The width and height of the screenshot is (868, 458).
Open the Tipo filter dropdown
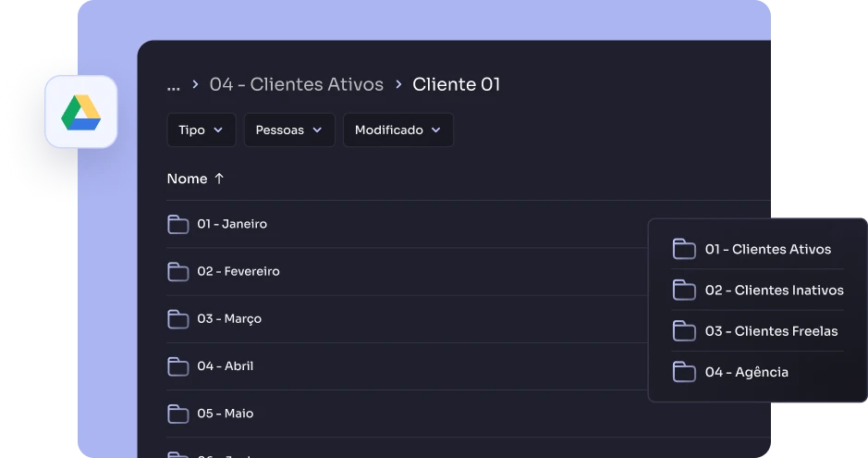(201, 130)
